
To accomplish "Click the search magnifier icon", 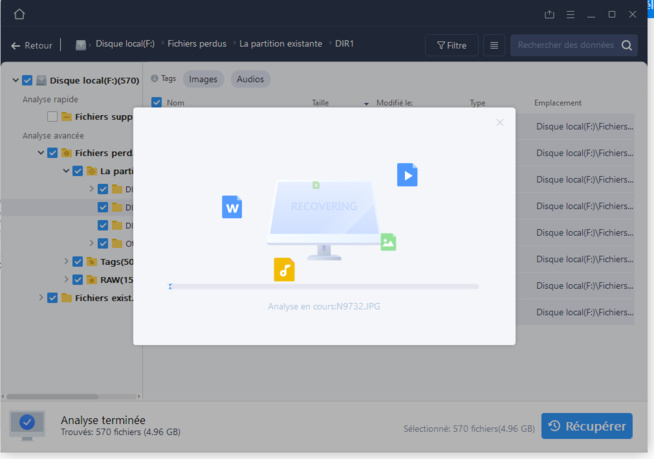I will pyautogui.click(x=627, y=45).
